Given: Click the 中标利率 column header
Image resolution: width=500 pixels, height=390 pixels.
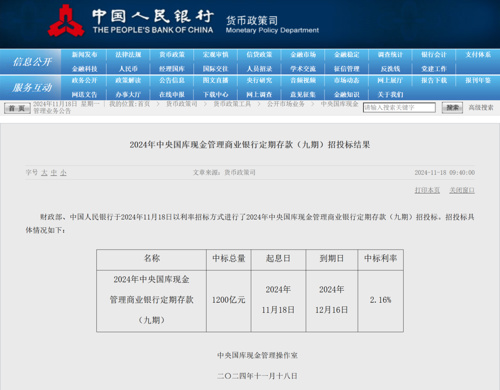Looking at the screenshot, I should point(380,259).
